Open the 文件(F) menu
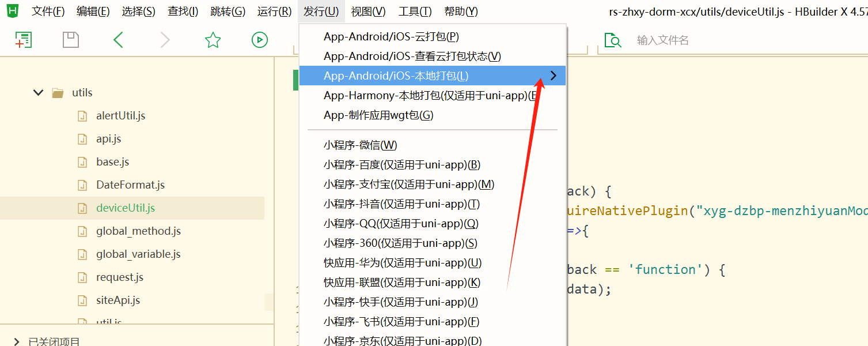868x346 pixels. tap(48, 12)
